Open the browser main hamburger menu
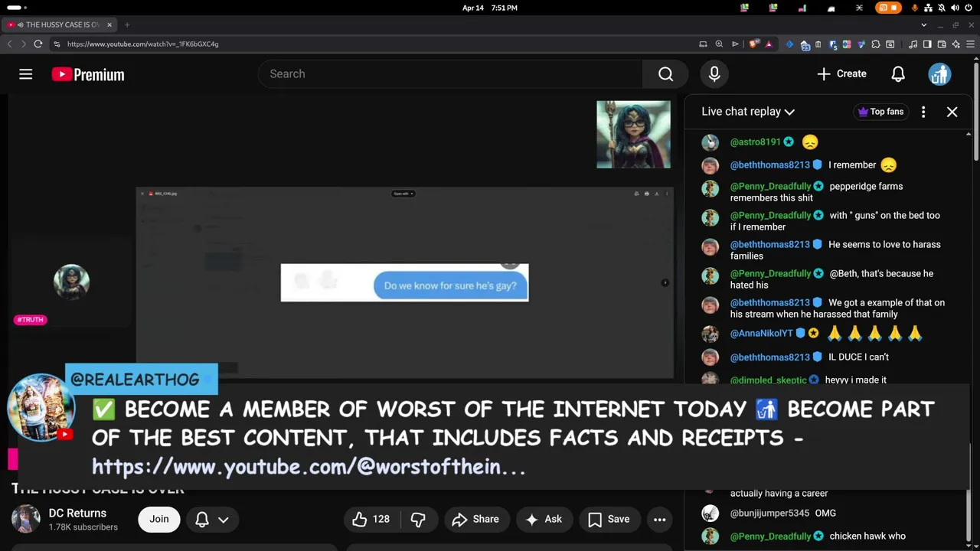The height and width of the screenshot is (551, 980). click(970, 44)
